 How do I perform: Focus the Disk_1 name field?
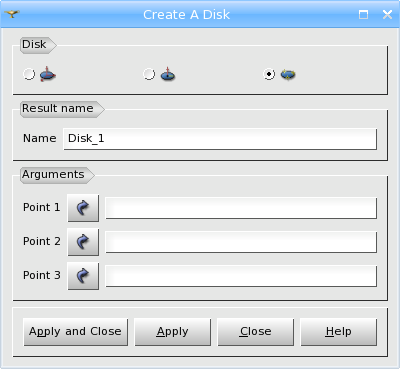pos(220,139)
